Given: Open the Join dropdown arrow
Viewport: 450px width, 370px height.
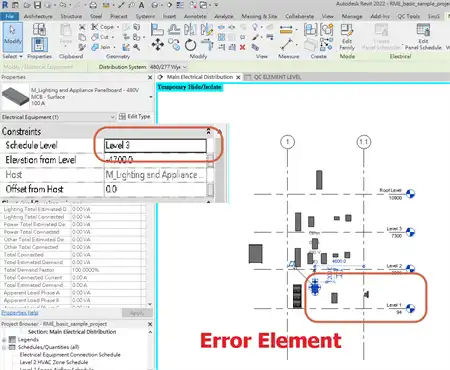Looking at the screenshot, I should 114,47.
